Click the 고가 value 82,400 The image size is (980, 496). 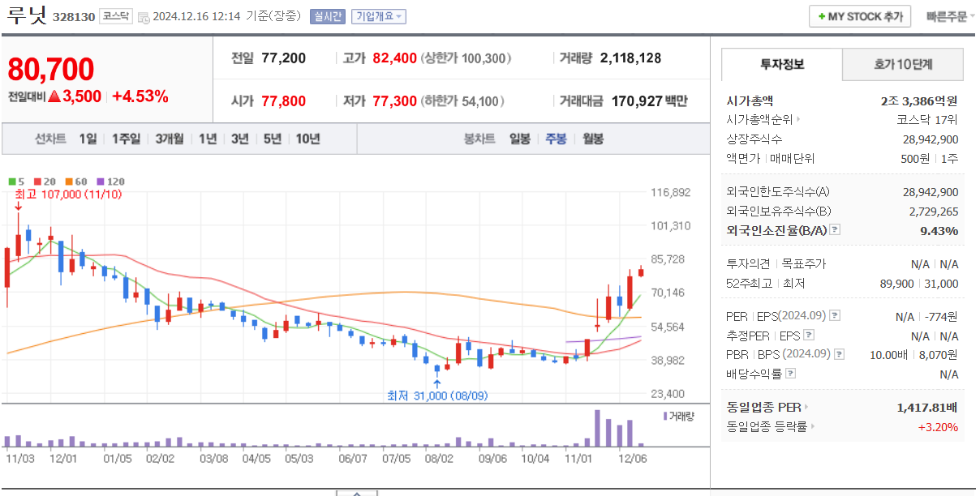(x=395, y=58)
